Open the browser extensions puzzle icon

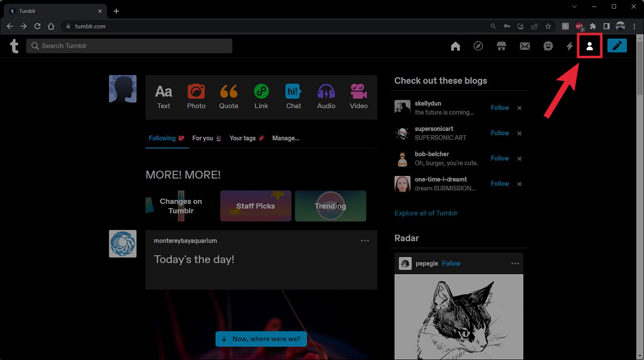coord(593,26)
